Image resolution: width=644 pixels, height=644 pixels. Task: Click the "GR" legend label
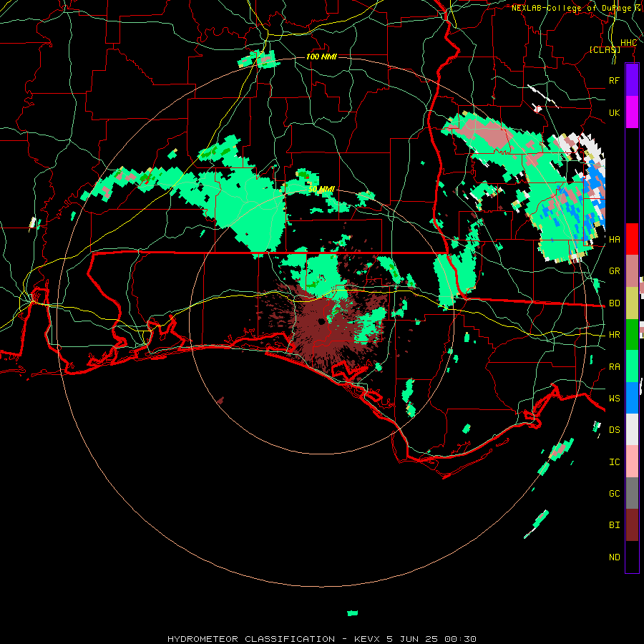coord(614,271)
